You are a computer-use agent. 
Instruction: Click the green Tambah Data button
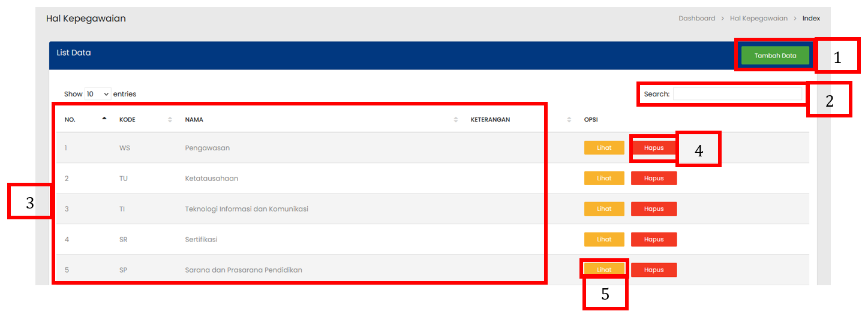pos(775,56)
